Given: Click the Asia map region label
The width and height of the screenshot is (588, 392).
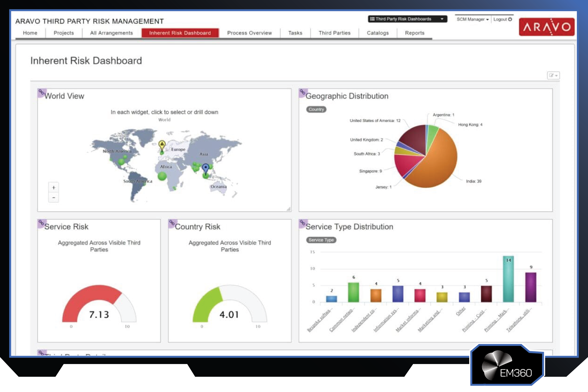Looking at the screenshot, I should tap(204, 154).
